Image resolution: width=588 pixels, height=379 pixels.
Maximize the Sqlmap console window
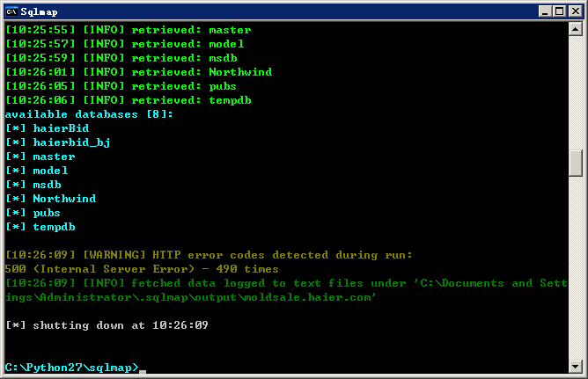coord(559,11)
